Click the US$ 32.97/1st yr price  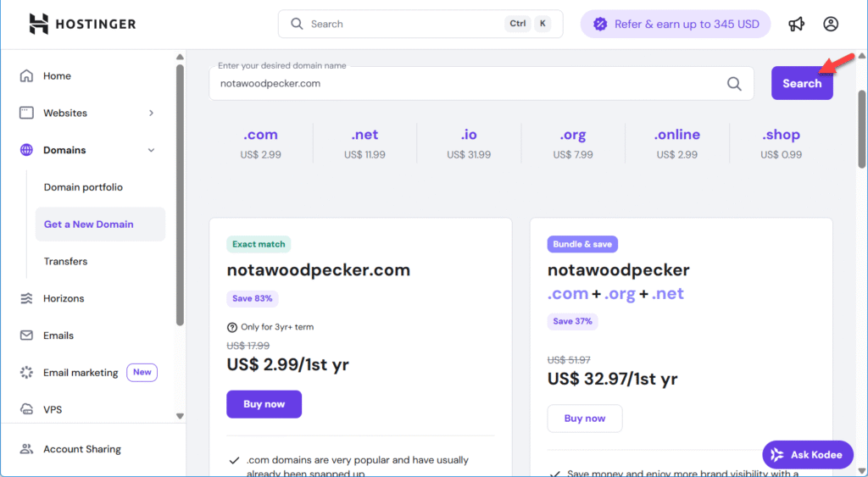613,379
